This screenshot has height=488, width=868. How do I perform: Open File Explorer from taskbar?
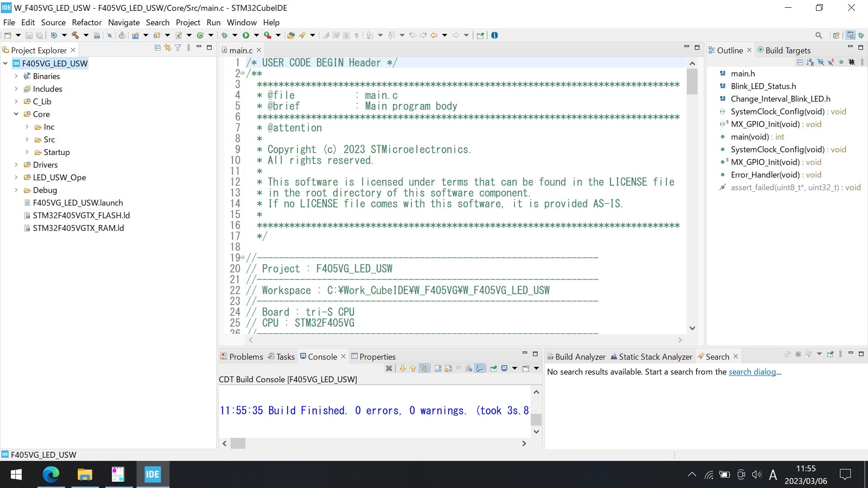tap(85, 474)
